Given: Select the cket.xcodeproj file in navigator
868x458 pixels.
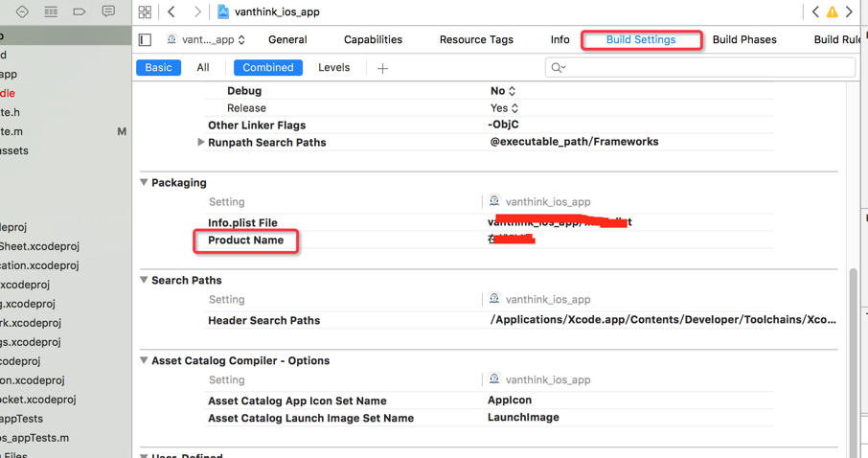Looking at the screenshot, I should coord(38,400).
